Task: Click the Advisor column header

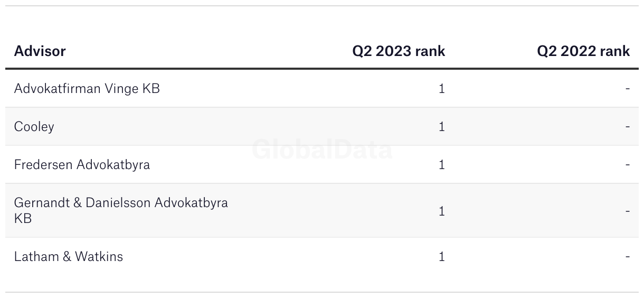Action: [x=40, y=51]
